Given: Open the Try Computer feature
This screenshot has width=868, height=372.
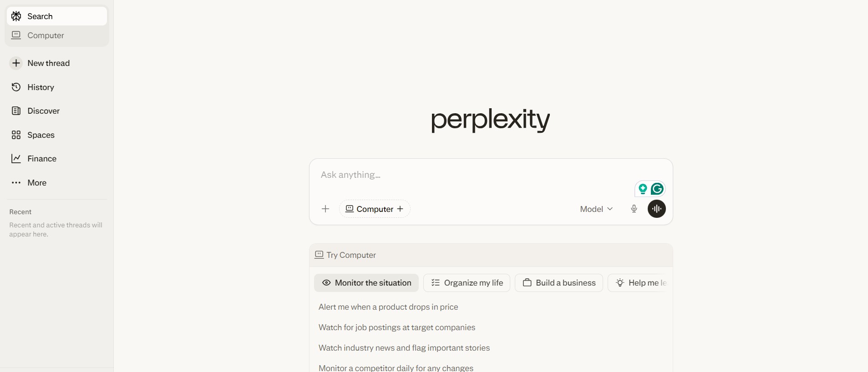Looking at the screenshot, I should (345, 255).
